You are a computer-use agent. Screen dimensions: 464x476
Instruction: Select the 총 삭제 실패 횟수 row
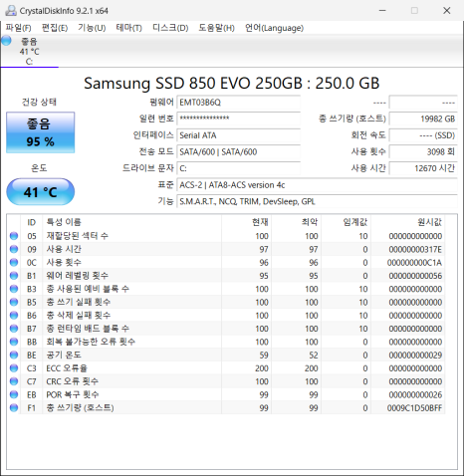click(x=226, y=316)
